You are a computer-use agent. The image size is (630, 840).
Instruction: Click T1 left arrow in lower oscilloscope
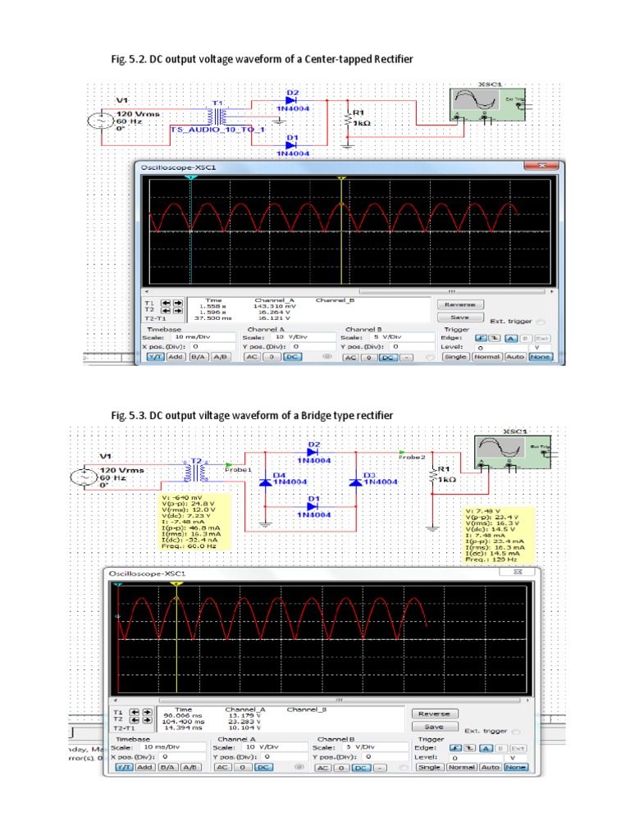point(135,713)
